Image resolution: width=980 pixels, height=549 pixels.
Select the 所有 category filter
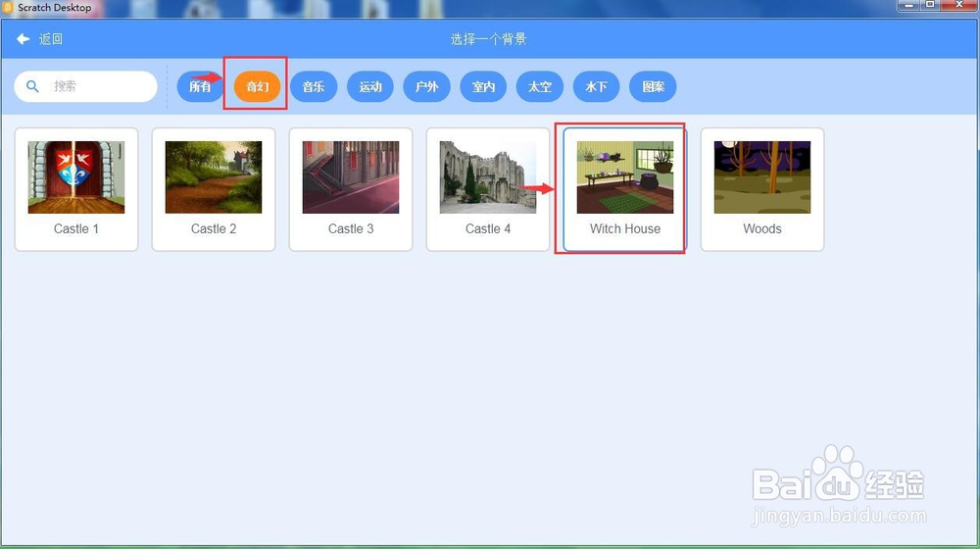pos(200,86)
